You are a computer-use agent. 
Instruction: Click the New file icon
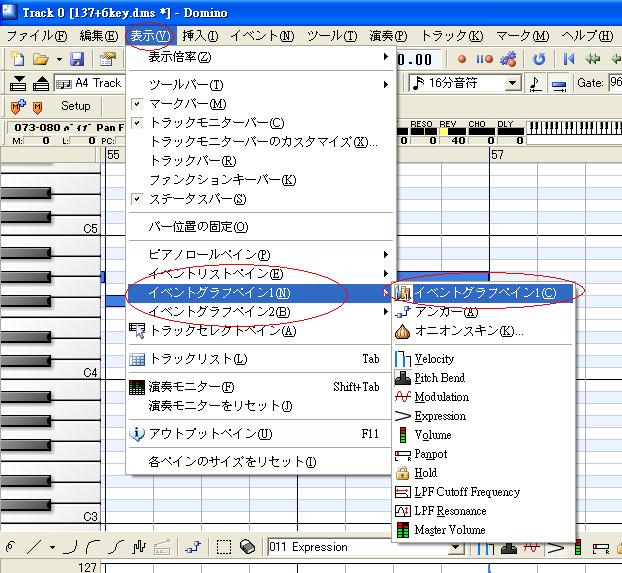17,59
